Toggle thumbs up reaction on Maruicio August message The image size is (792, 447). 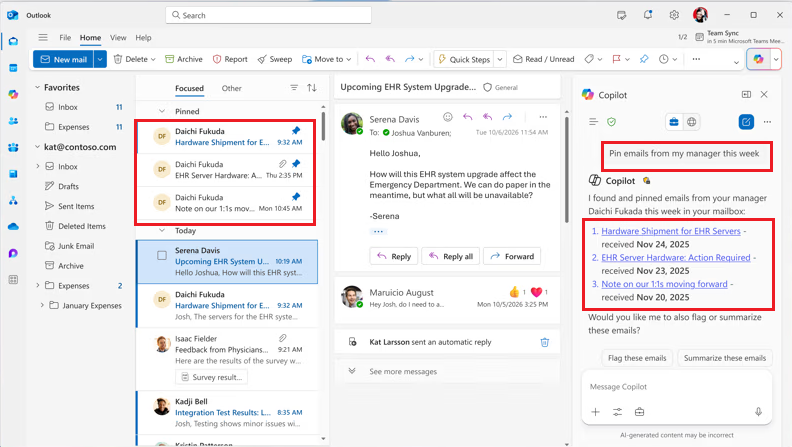coord(514,292)
